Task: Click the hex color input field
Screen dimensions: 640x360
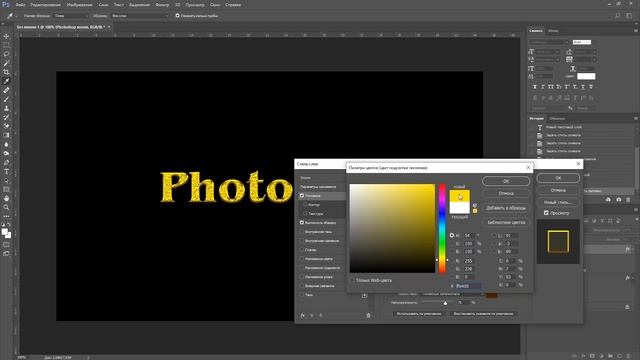Action: coord(469,286)
